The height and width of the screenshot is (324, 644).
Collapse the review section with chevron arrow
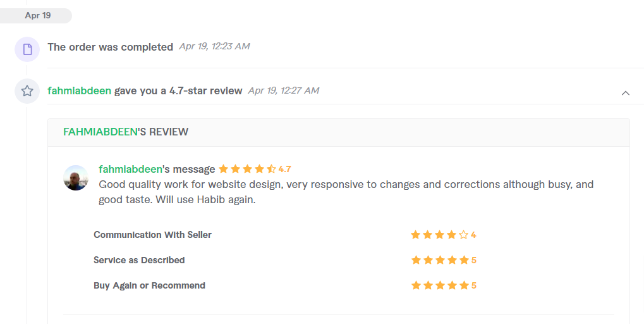[x=626, y=93]
